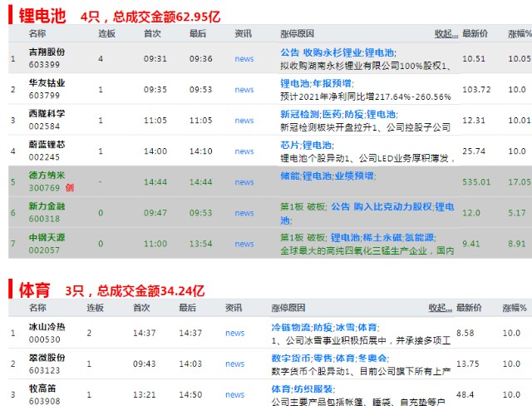The image size is (532, 406).
Task: Open news link for 中钢天源
Action: coord(244,244)
